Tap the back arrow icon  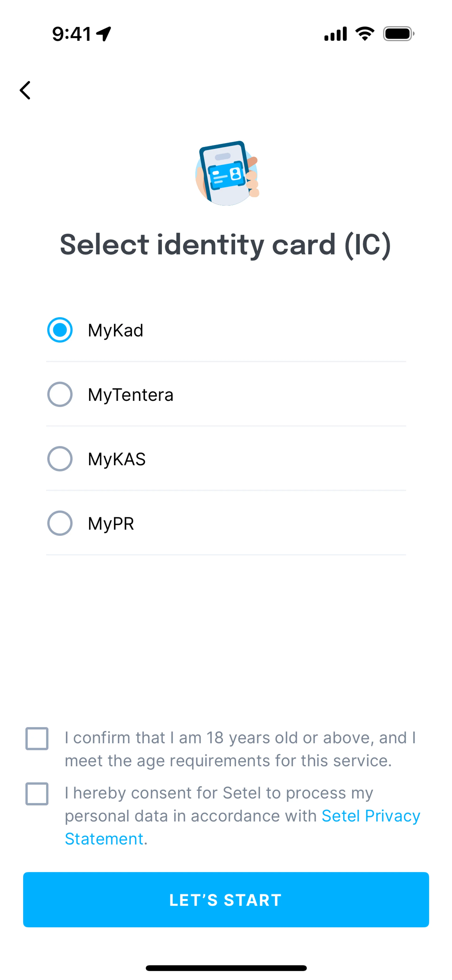(25, 91)
